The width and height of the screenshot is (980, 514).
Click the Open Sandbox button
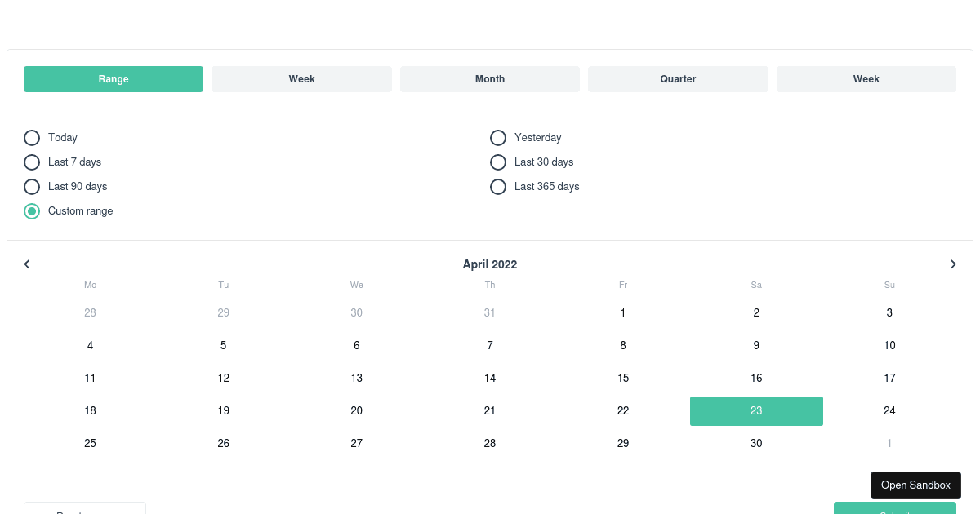[915, 485]
